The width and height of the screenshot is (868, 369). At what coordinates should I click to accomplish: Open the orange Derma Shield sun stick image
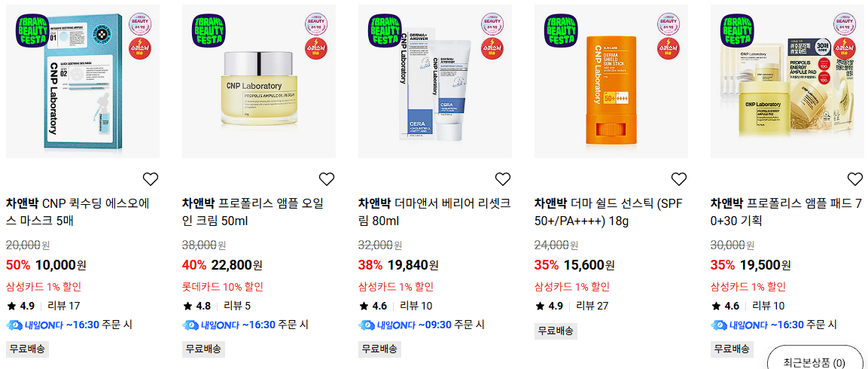tap(611, 81)
